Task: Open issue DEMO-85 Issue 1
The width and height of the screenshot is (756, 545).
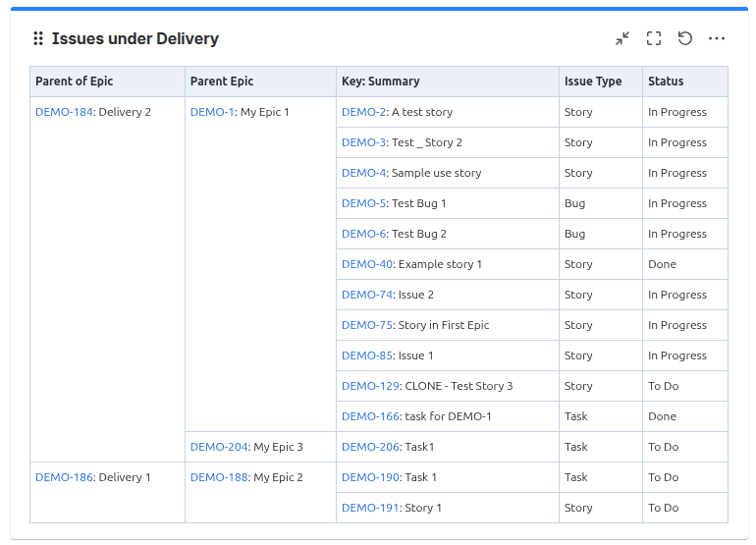Action: tap(367, 354)
